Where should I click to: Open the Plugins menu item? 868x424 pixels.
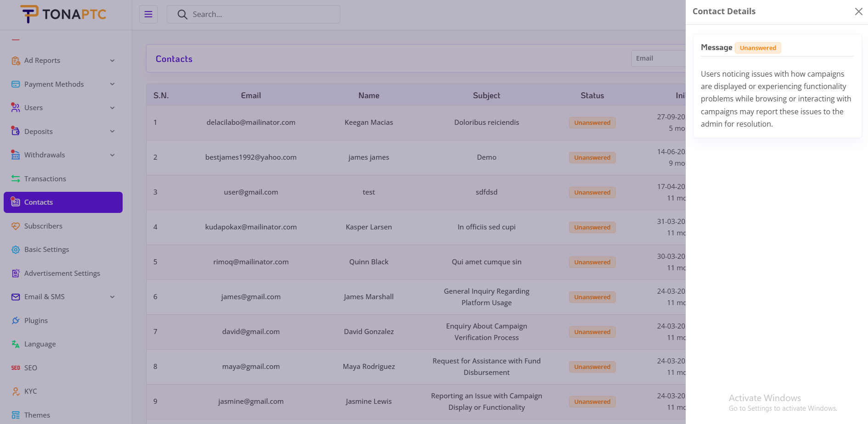(x=63, y=320)
